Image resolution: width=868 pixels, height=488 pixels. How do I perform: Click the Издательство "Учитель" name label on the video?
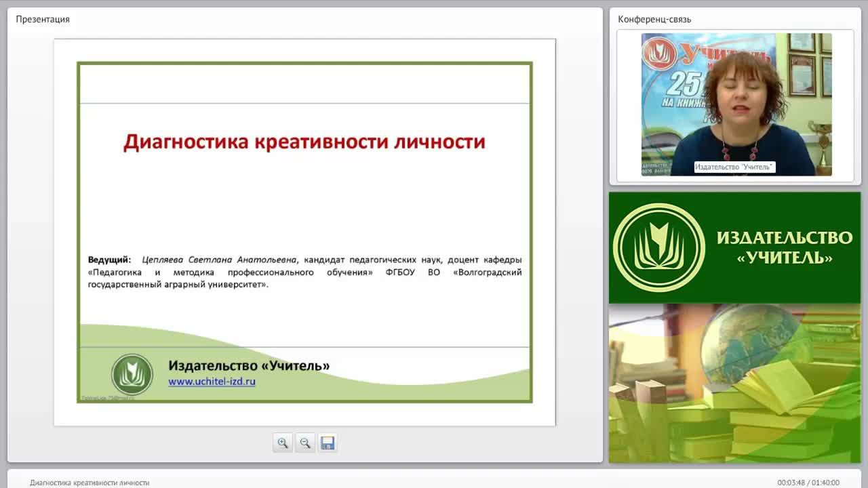734,167
